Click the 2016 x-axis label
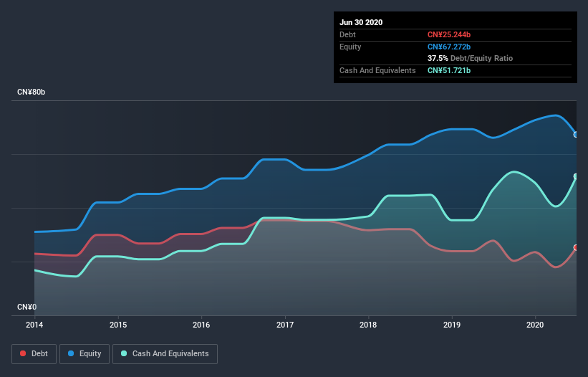 click(201, 325)
